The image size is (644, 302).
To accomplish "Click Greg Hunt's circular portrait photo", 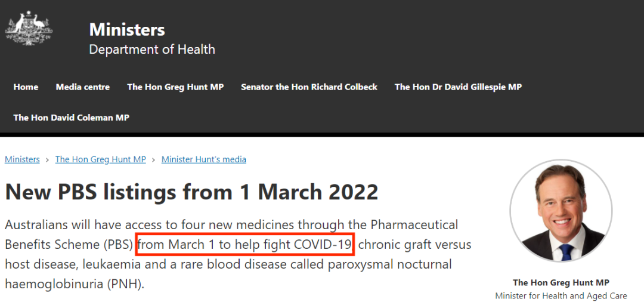I will 561,211.
